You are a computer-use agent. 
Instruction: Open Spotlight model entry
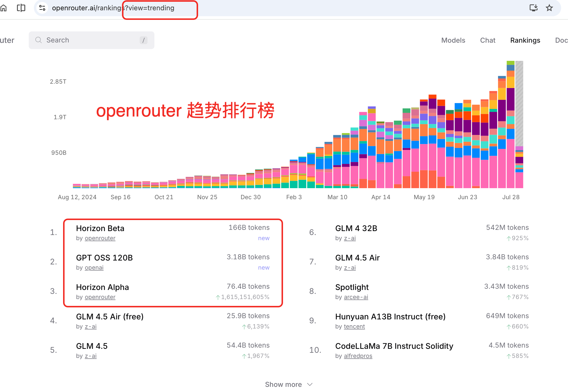click(x=352, y=287)
